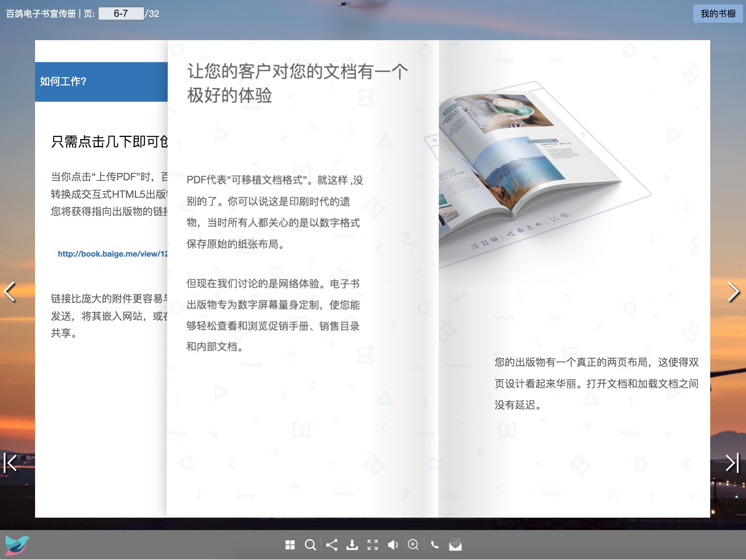The image size is (746, 560).
Task: Go to the next page
Action: (733, 292)
